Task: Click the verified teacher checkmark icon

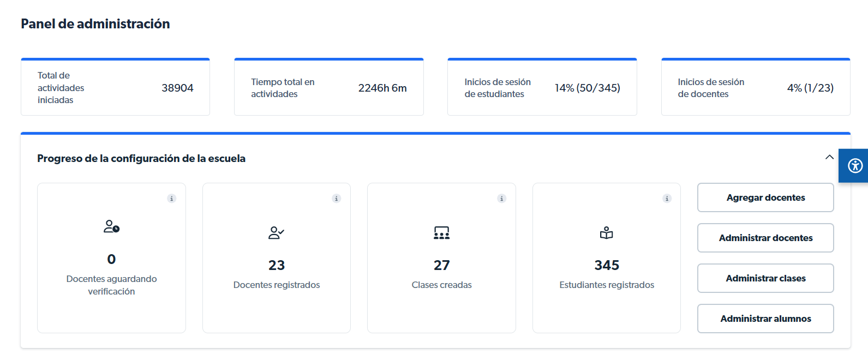Action: point(276,233)
